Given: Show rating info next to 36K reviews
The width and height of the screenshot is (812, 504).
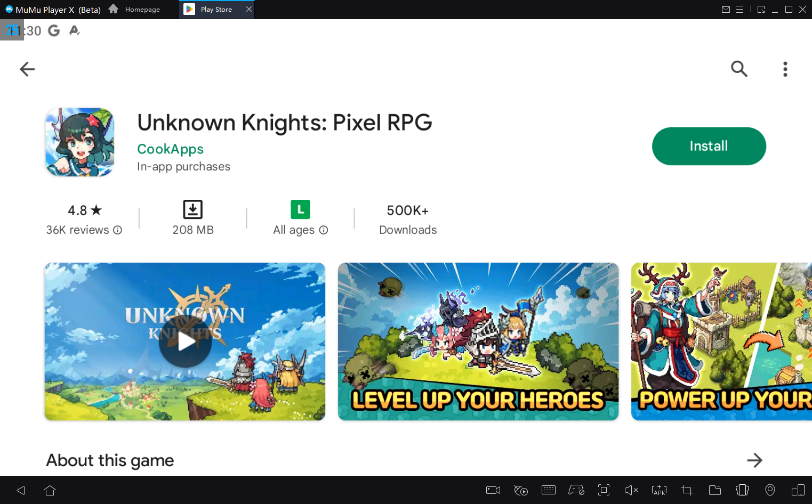Looking at the screenshot, I should click(118, 230).
